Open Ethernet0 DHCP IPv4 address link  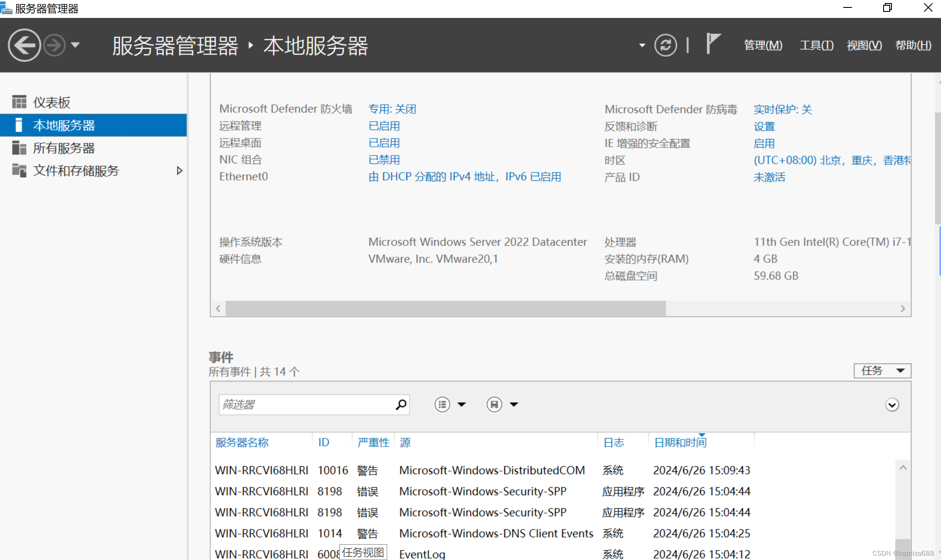465,177
